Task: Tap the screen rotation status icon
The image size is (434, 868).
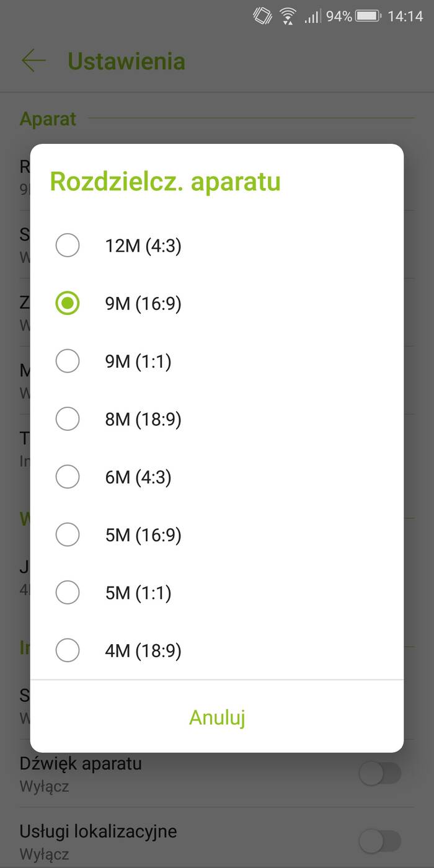Action: click(263, 16)
